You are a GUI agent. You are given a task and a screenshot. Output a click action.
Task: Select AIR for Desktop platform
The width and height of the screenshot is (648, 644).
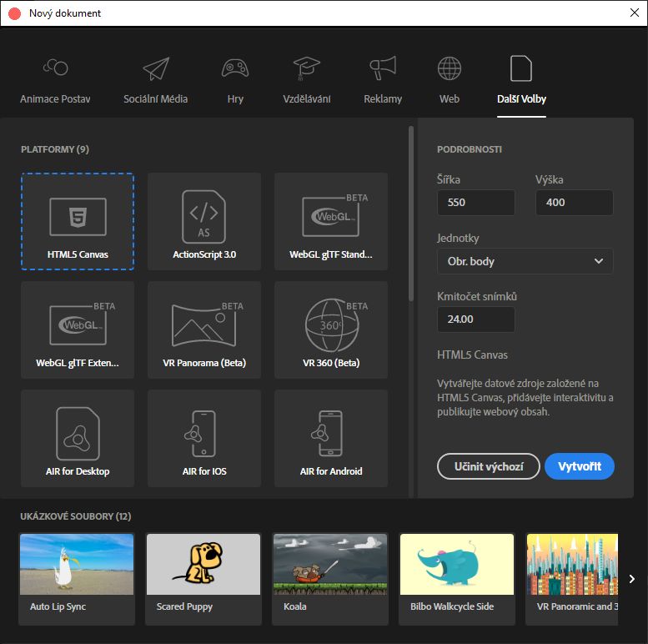[78, 438]
